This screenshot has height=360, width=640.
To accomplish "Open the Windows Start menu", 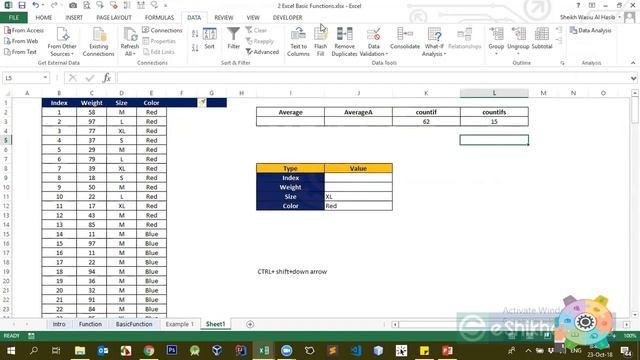I will click(x=11, y=351).
